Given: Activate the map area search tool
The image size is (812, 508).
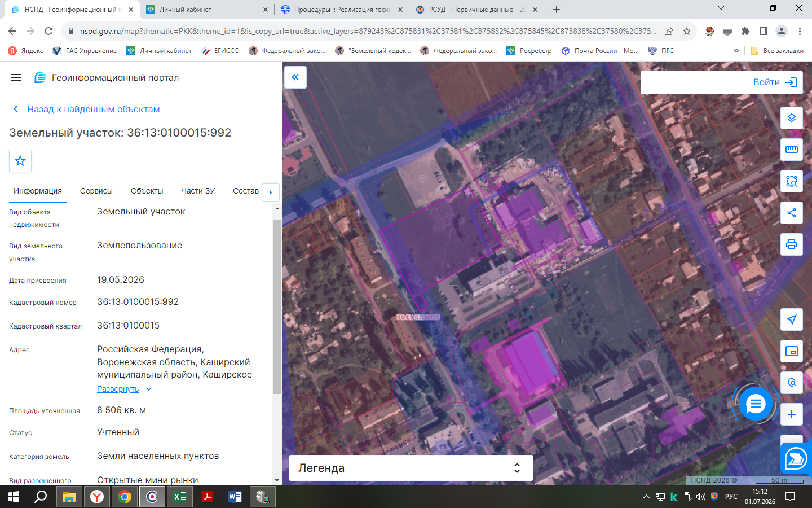Looking at the screenshot, I should [x=792, y=181].
